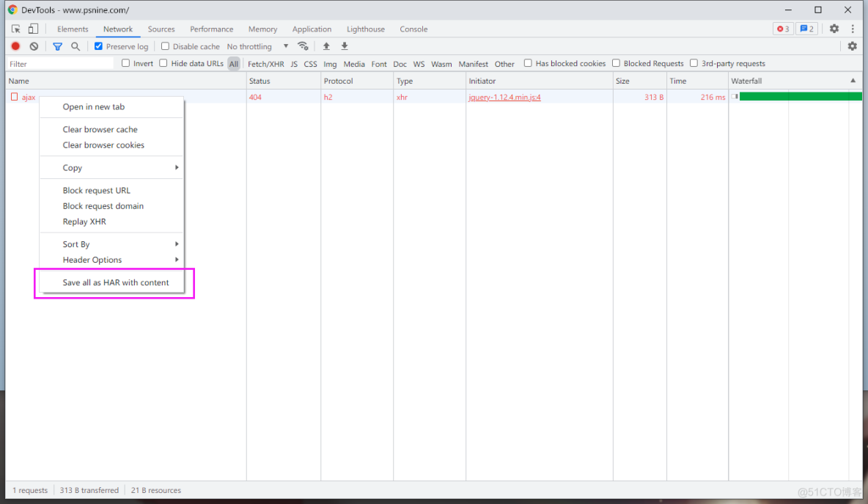Uncheck the Preserve log checkbox
The image size is (868, 504).
[99, 46]
